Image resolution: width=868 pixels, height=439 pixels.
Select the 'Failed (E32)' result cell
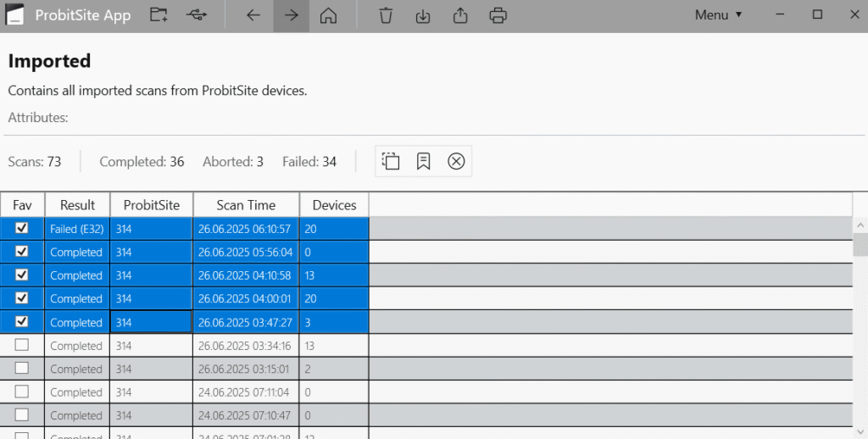(x=77, y=229)
